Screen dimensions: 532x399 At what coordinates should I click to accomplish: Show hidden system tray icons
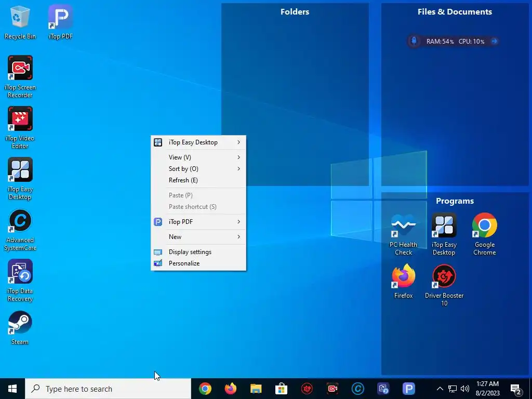(x=440, y=389)
